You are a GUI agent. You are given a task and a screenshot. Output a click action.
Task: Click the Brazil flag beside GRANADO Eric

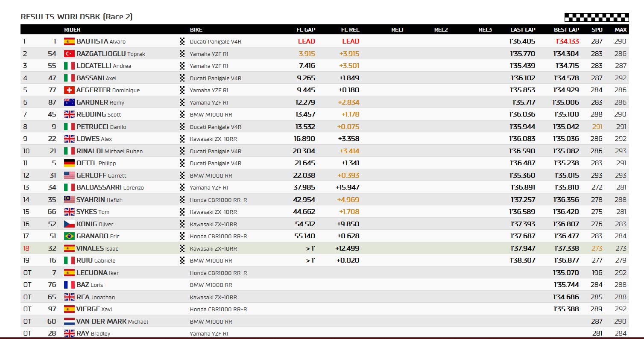pyautogui.click(x=69, y=236)
